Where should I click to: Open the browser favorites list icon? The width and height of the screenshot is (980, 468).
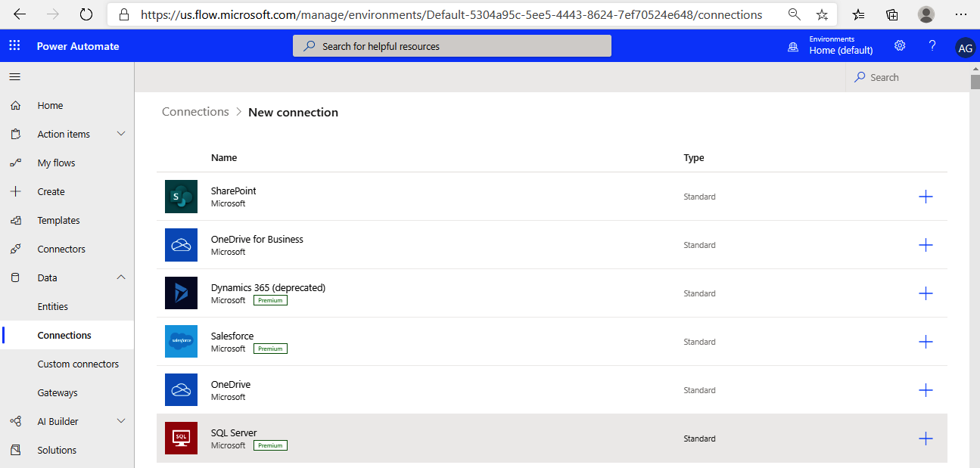pos(859,14)
